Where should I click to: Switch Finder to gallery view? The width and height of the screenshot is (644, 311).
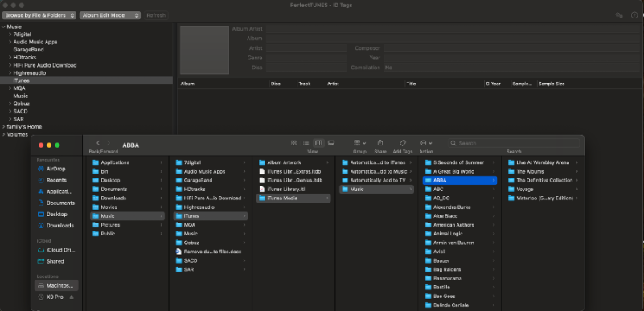point(331,143)
